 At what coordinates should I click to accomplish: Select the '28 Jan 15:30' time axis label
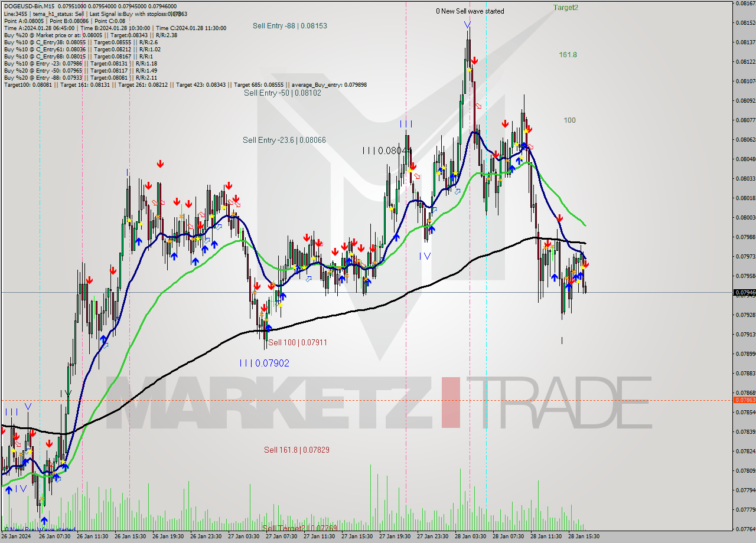coord(584,537)
